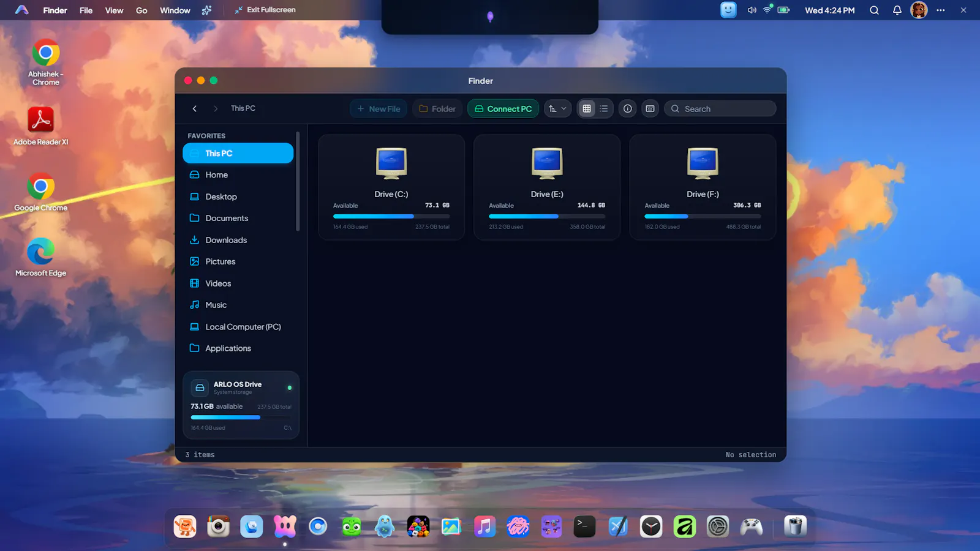The width and height of the screenshot is (980, 551).
Task: Open Microsoft Edge desktop icon
Action: 41,257
